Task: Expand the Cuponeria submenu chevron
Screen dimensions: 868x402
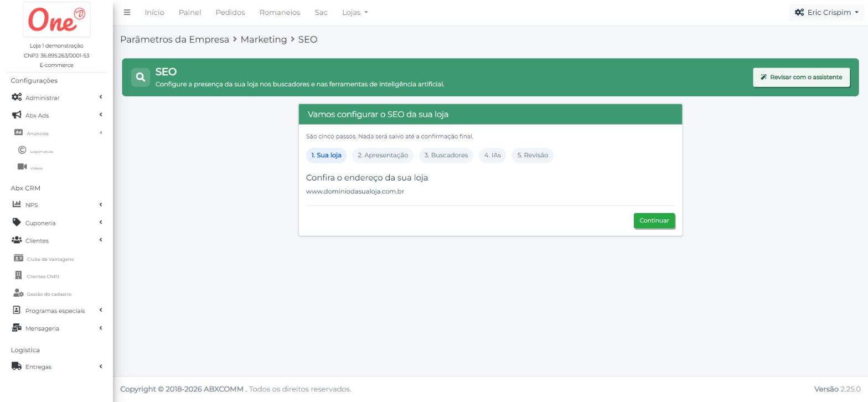Action: 101,222
